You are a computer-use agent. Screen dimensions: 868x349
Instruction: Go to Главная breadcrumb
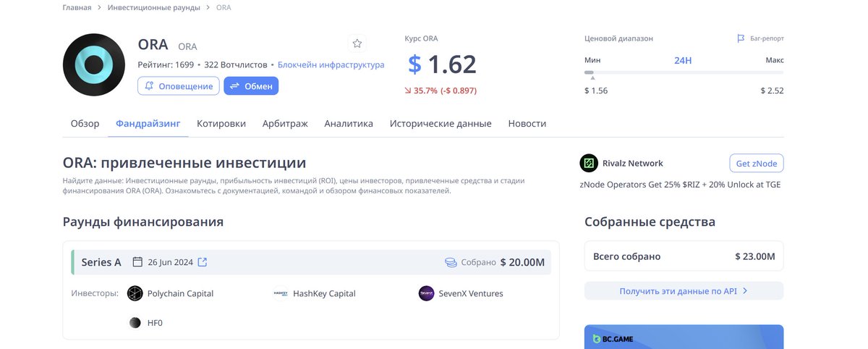pyautogui.click(x=77, y=7)
